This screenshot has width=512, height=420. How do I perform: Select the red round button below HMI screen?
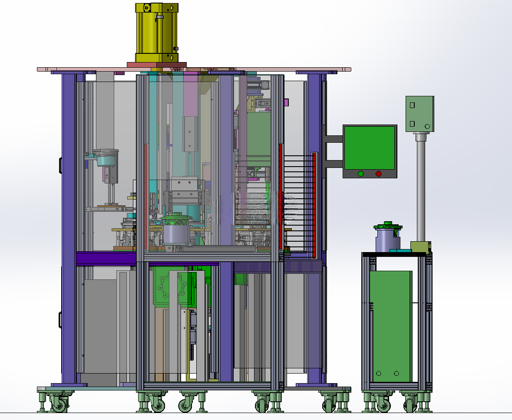point(378,174)
